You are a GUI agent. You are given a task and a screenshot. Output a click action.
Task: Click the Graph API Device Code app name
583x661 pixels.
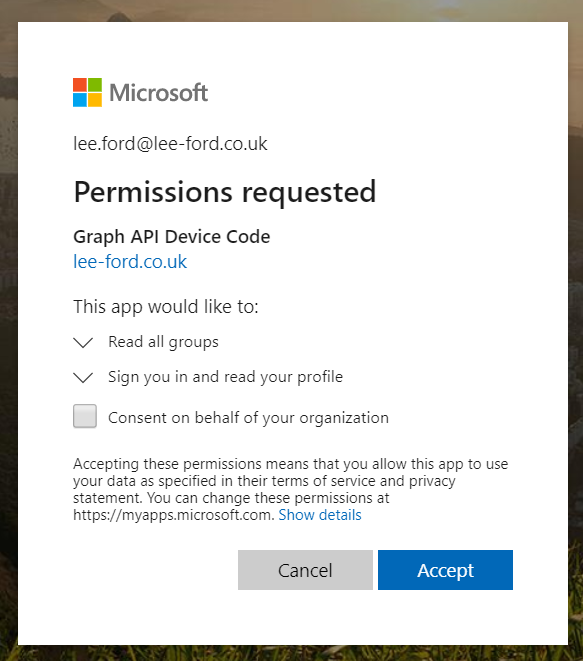(172, 236)
